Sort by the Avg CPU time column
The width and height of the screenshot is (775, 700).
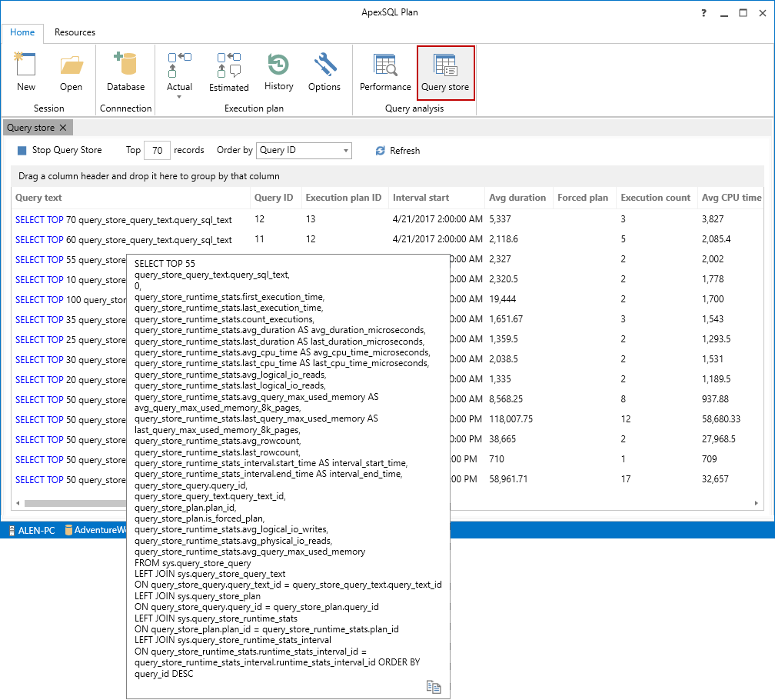(x=731, y=198)
